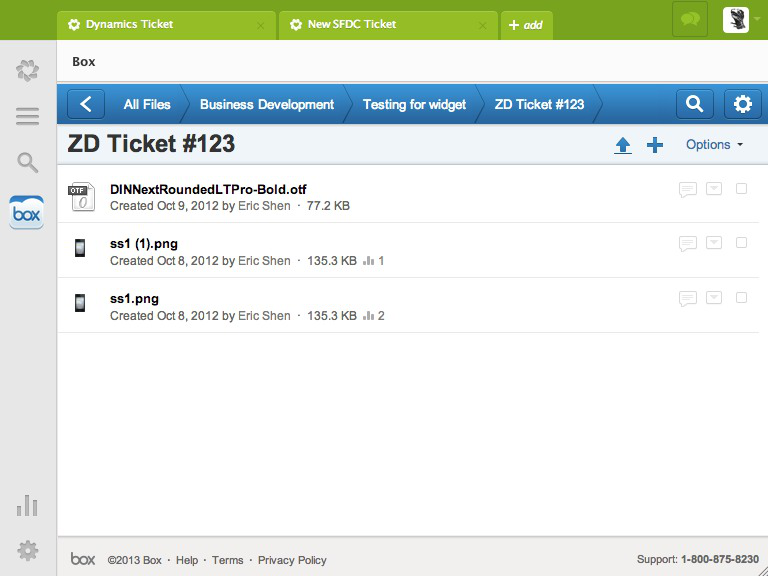Open comments for ss1.png
The height and width of the screenshot is (576, 768).
(688, 299)
